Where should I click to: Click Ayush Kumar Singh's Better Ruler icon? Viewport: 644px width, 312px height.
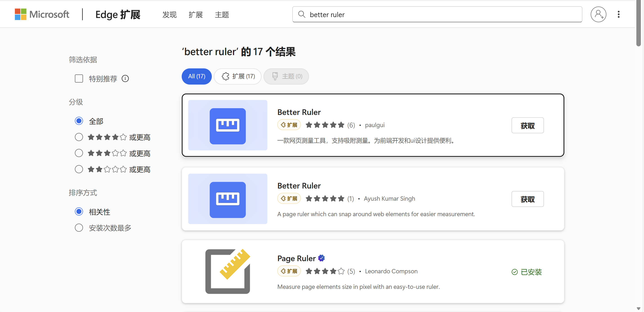coord(228,198)
